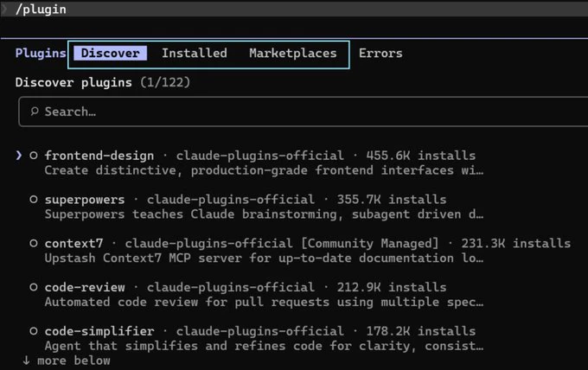The image size is (588, 370).
Task: Click the '231.3K installs' count
Action: coord(516,243)
